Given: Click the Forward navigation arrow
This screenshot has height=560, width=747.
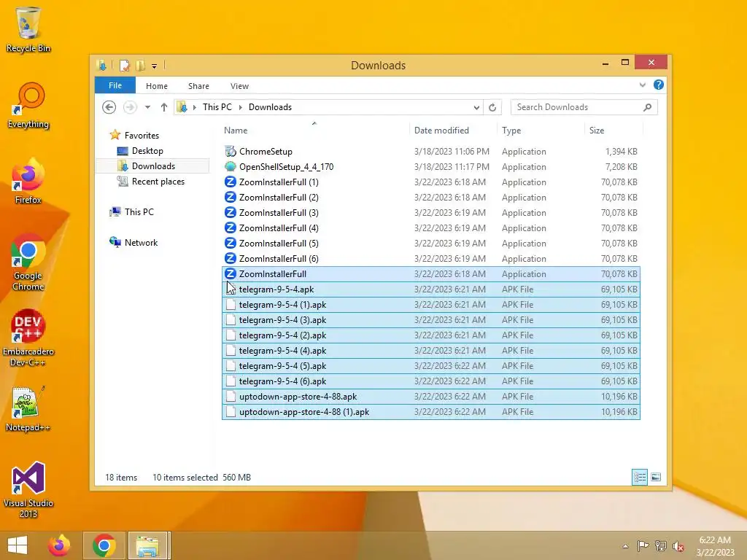Looking at the screenshot, I should (x=130, y=107).
